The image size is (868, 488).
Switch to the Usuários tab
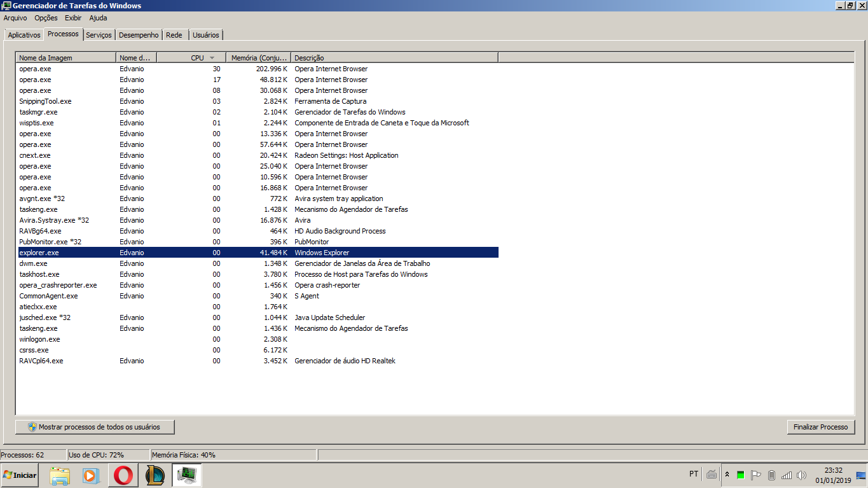coord(206,35)
